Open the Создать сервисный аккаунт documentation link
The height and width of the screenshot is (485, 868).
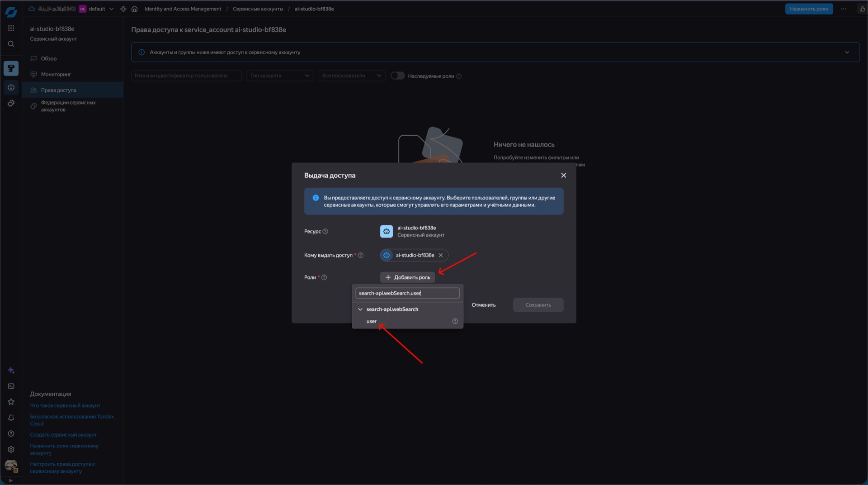pyautogui.click(x=63, y=434)
